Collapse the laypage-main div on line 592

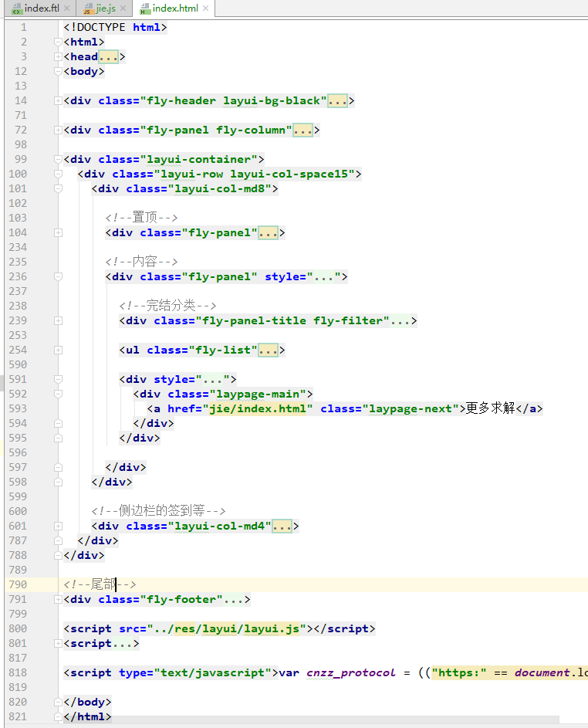[x=58, y=394]
